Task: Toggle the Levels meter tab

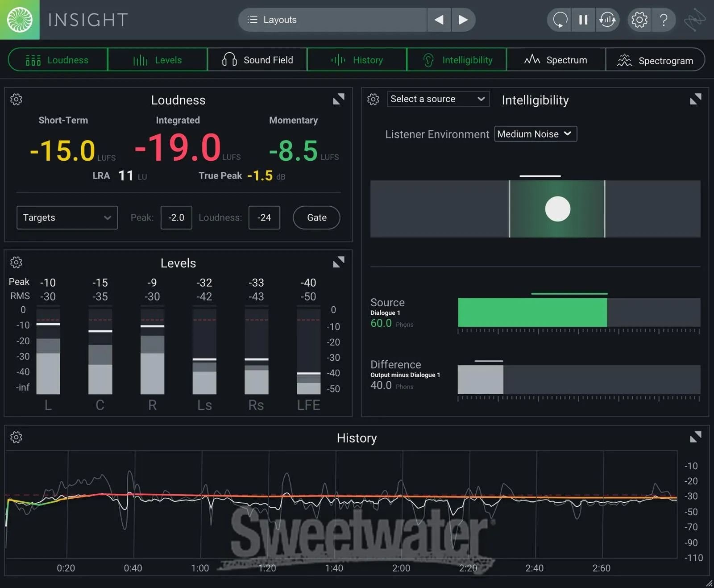Action: click(158, 60)
